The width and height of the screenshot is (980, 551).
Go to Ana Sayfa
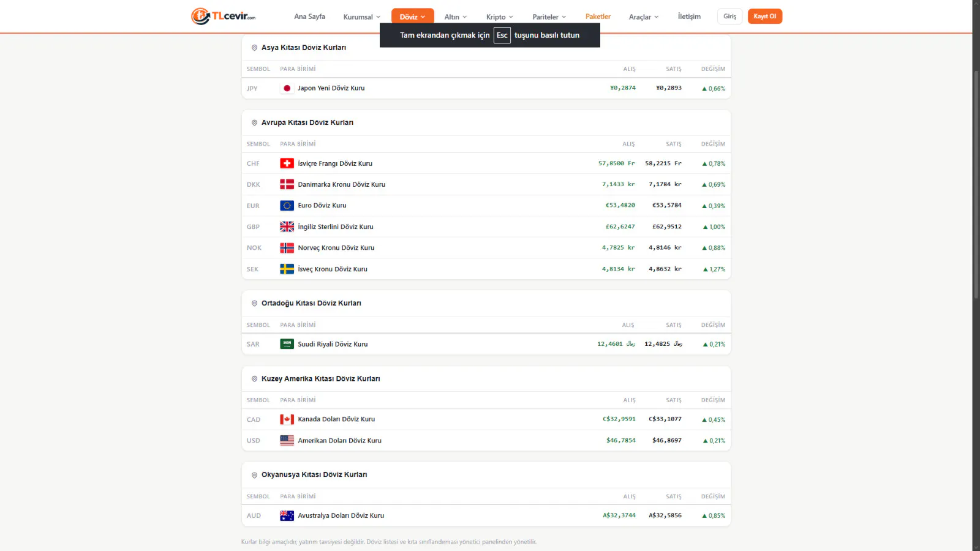(309, 17)
